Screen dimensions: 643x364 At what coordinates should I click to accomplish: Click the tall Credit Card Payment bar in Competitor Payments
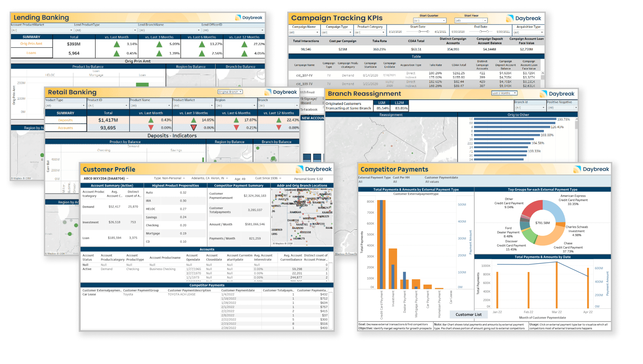coord(381,244)
